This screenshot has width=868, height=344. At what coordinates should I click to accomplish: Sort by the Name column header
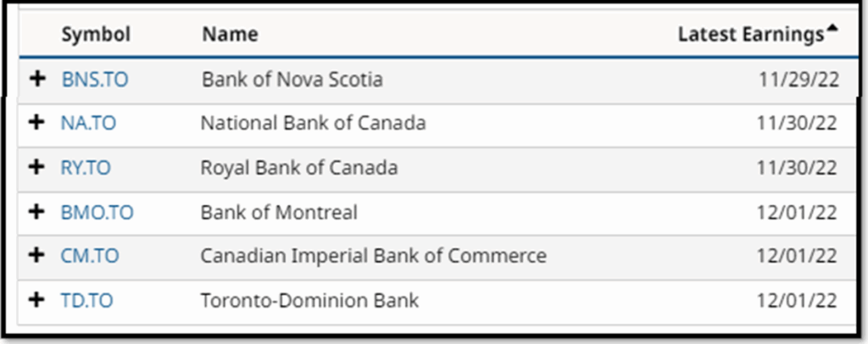[230, 35]
